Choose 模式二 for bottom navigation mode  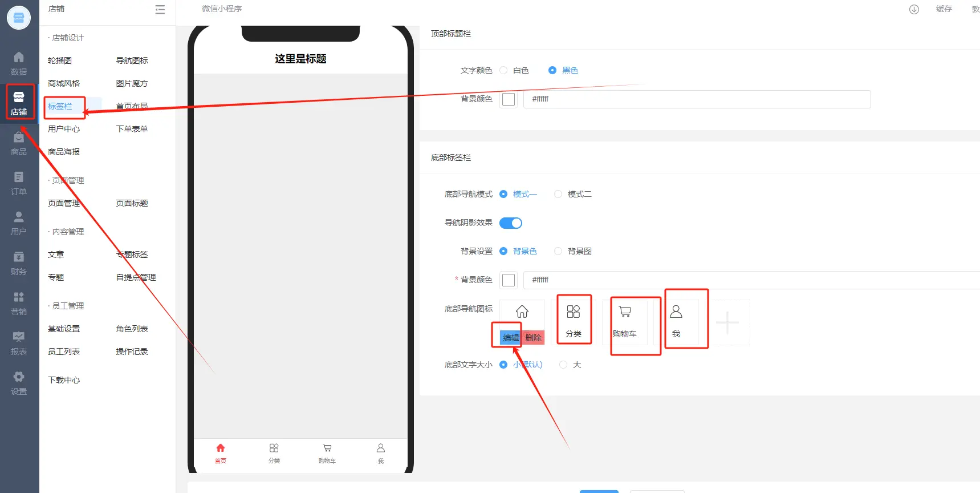558,194
